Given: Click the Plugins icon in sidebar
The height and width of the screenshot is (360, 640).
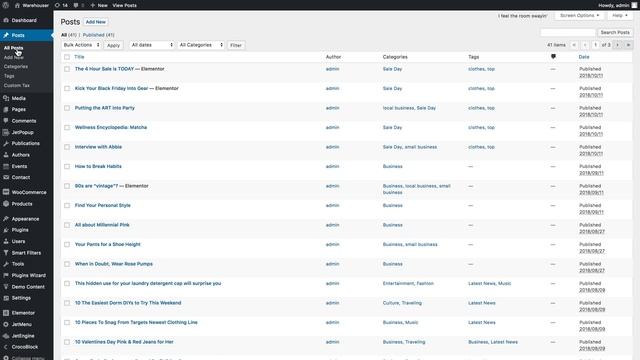Looking at the screenshot, I should (x=6, y=230).
